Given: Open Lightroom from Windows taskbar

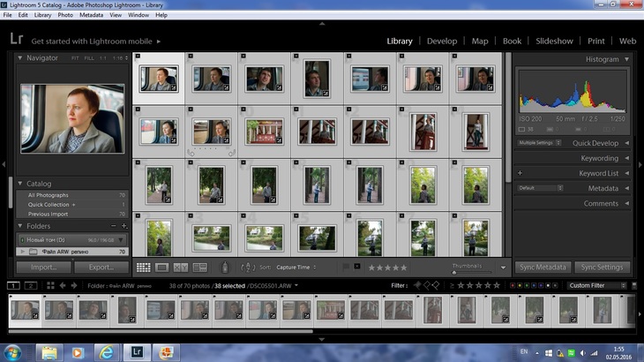Looking at the screenshot, I should (137, 352).
